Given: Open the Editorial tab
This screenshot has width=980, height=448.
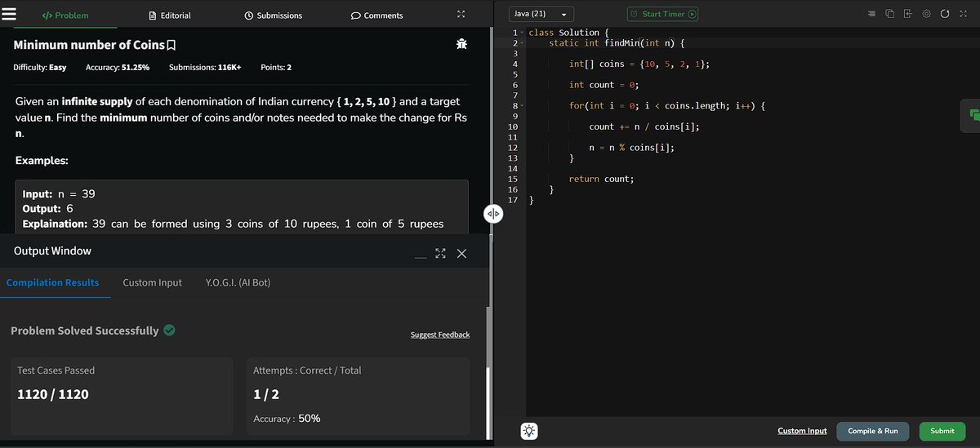Looking at the screenshot, I should [x=170, y=15].
